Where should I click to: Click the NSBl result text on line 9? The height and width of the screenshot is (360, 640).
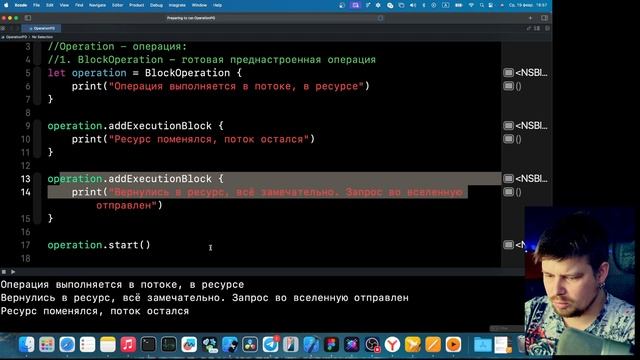click(531, 126)
